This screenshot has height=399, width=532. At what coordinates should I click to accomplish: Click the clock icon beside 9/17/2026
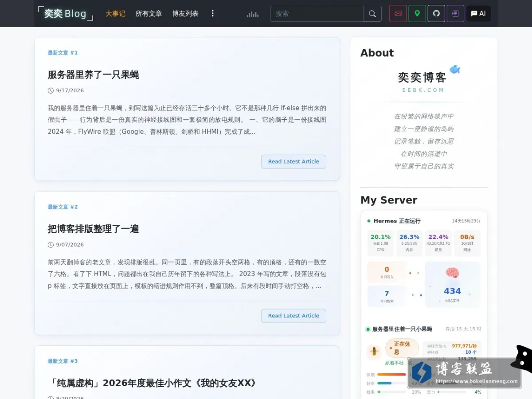click(51, 90)
